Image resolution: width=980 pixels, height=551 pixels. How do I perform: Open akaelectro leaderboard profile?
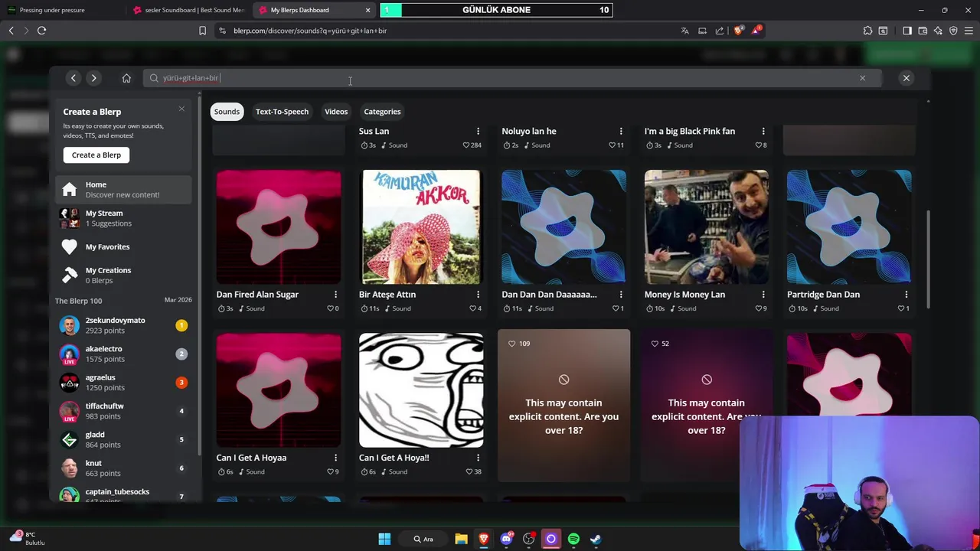coord(124,354)
